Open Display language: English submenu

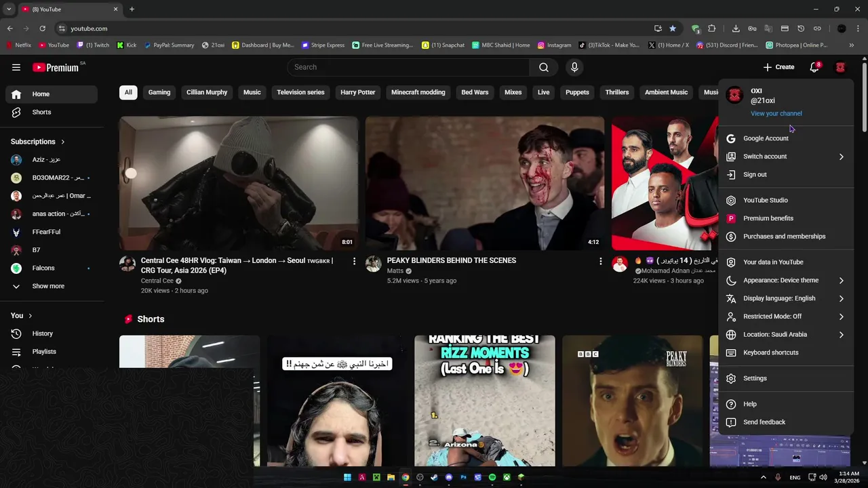[x=785, y=298]
